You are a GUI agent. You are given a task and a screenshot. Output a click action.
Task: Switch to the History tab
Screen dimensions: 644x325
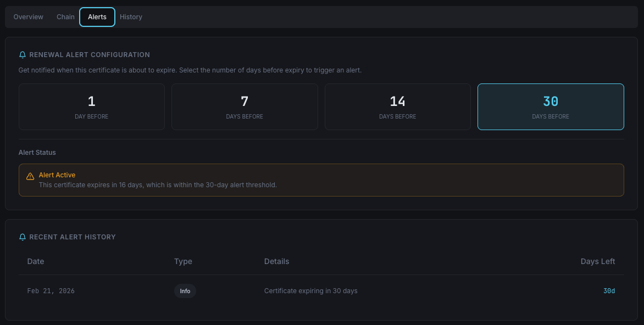131,16
